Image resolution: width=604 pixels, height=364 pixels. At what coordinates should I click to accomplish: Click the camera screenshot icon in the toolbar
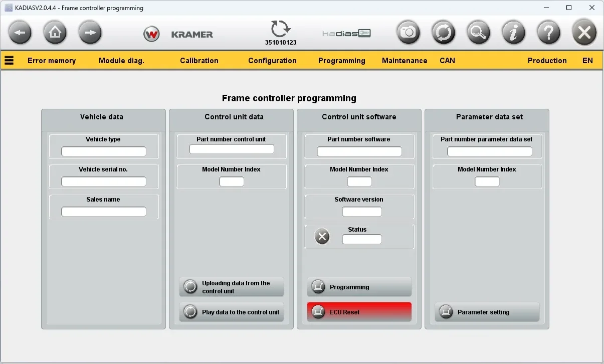point(408,32)
